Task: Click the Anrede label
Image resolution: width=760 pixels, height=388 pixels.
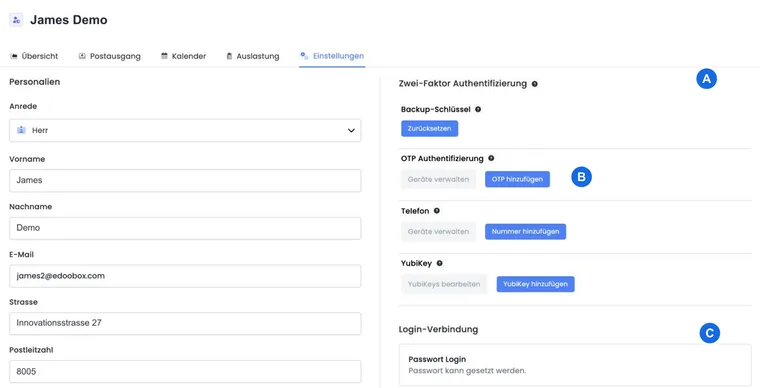Action: [x=23, y=106]
